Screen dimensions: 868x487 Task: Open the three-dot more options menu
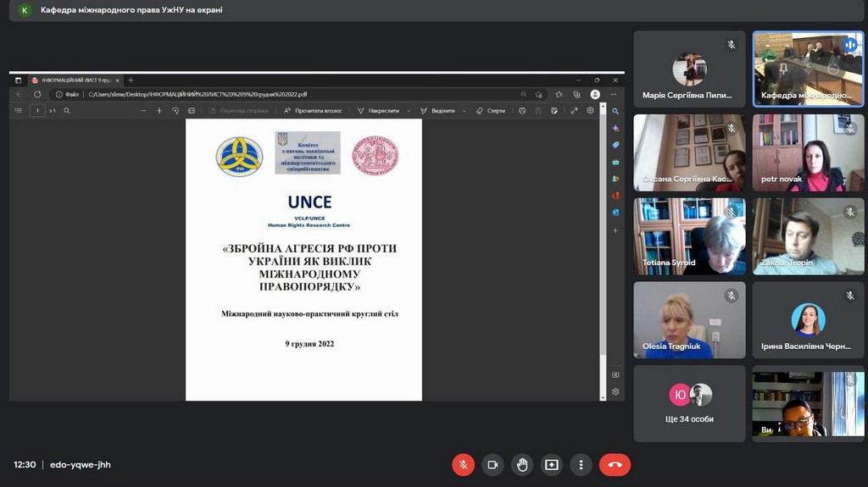[581, 464]
